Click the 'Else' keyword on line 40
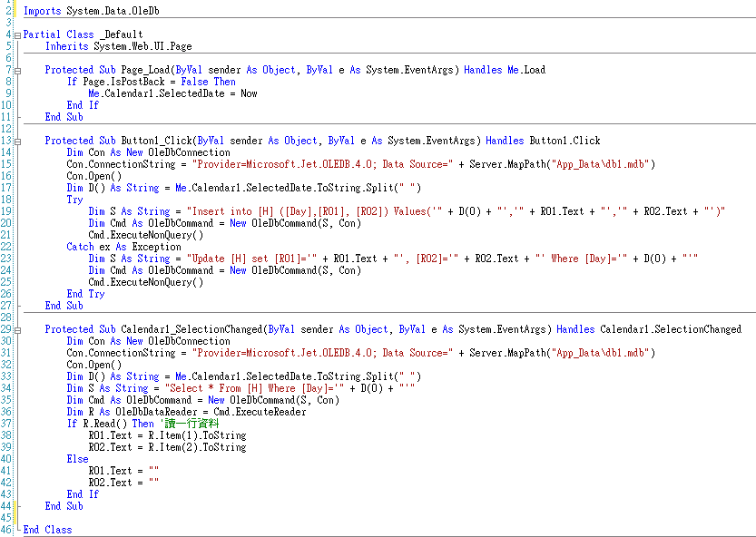The height and width of the screenshot is (537, 756). 78,459
